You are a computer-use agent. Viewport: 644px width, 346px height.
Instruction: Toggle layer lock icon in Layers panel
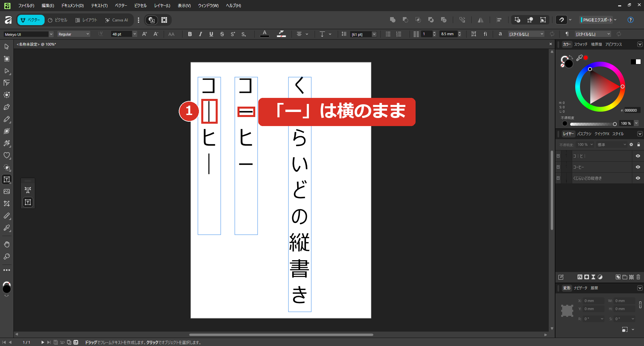[x=639, y=145]
